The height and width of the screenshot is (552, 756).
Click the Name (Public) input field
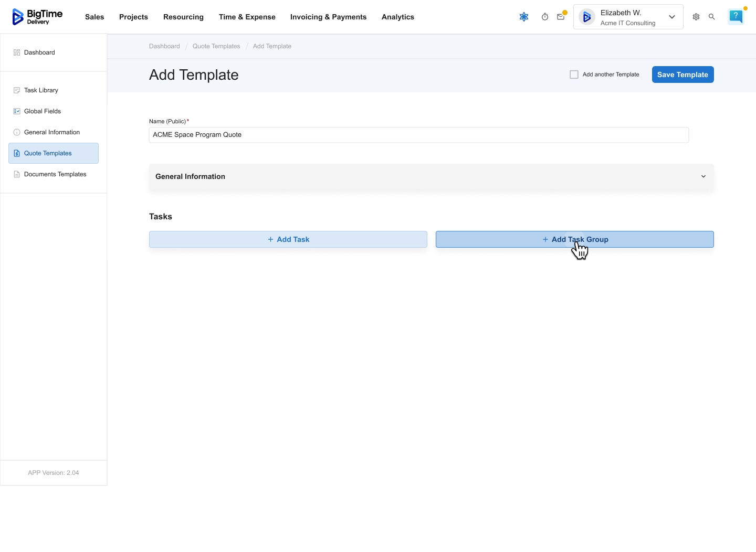coord(418,135)
